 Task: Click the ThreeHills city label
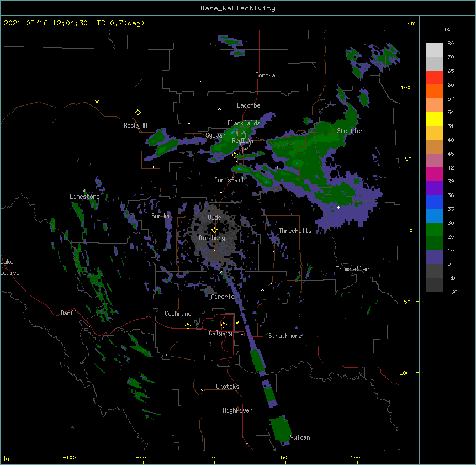pyautogui.click(x=295, y=231)
